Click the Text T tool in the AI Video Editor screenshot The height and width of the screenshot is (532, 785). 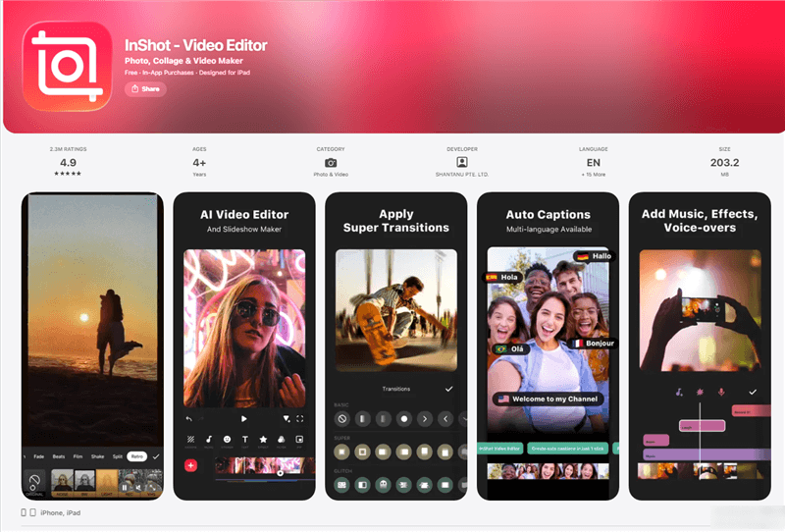244,440
